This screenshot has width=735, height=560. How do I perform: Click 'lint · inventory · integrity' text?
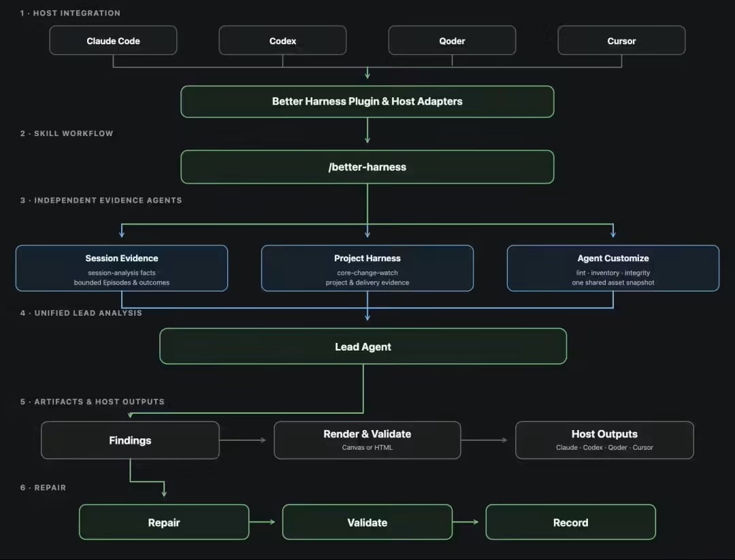613,273
